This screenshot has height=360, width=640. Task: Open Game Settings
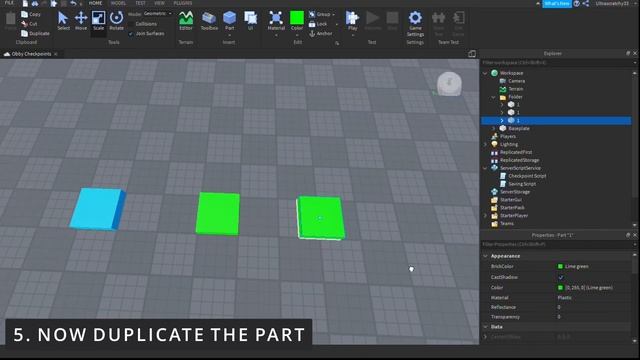click(x=415, y=24)
